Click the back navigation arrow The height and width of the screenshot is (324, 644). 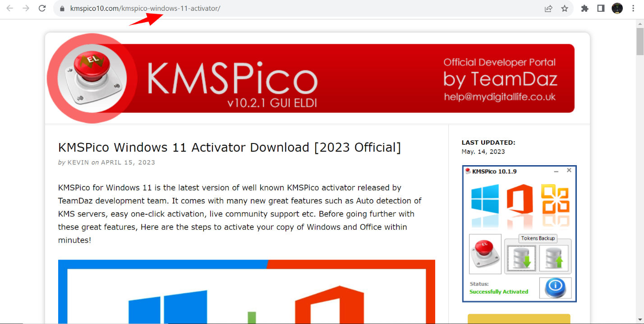click(x=10, y=8)
